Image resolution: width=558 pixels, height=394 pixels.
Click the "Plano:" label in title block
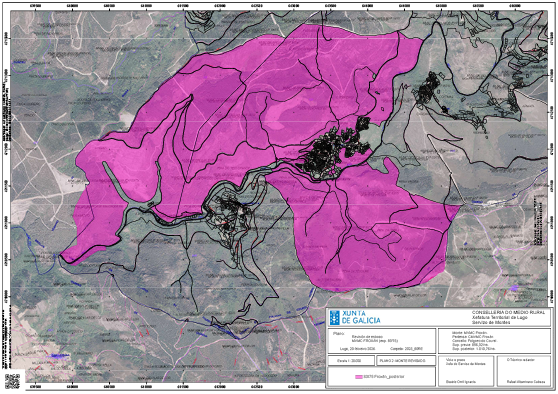tap(339, 333)
